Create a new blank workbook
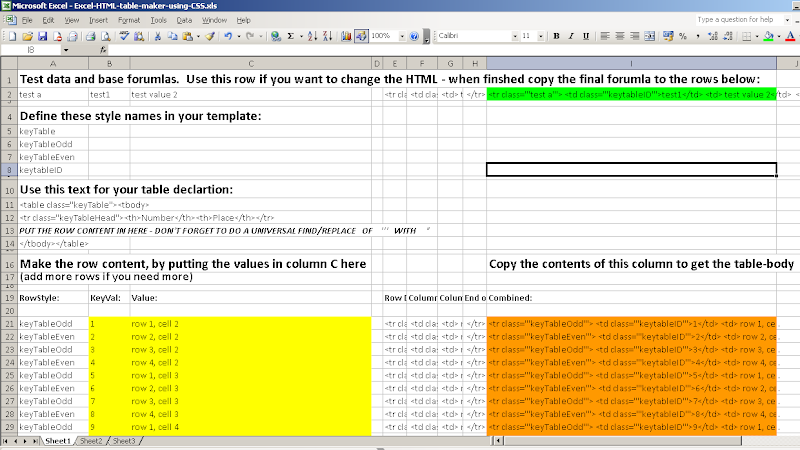This screenshot has width=800, height=450. pyautogui.click(x=13, y=36)
